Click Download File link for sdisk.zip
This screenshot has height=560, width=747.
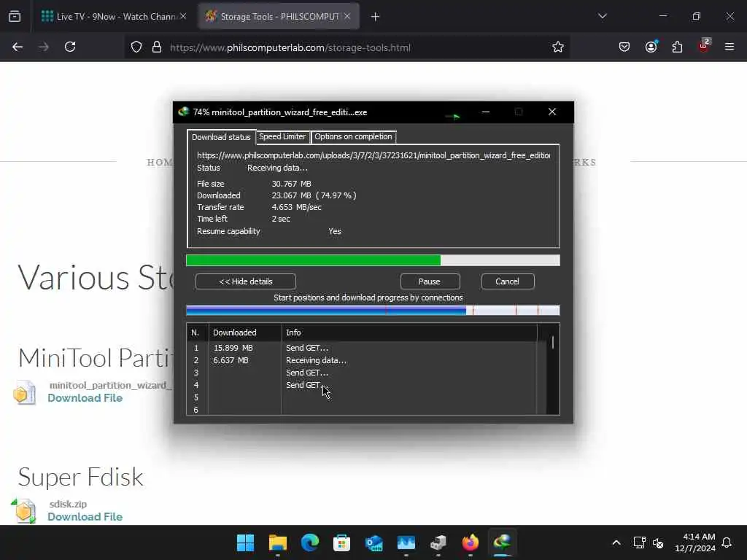[x=85, y=517]
